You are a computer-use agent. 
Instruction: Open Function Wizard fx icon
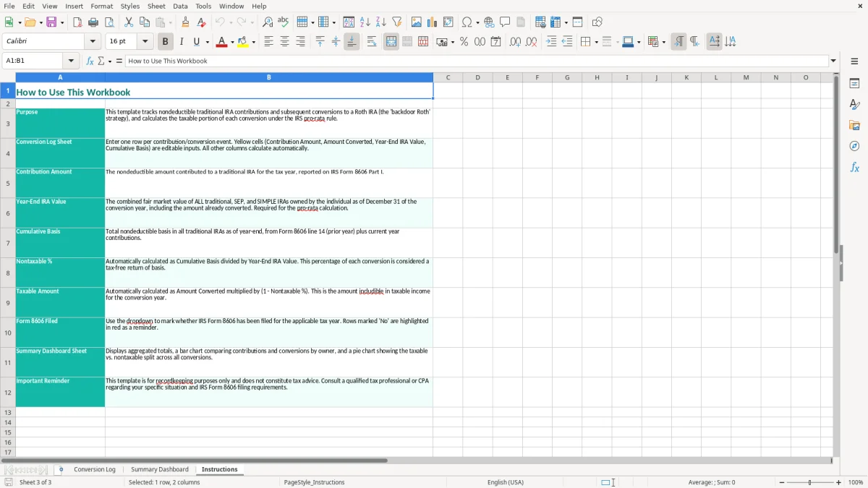90,61
